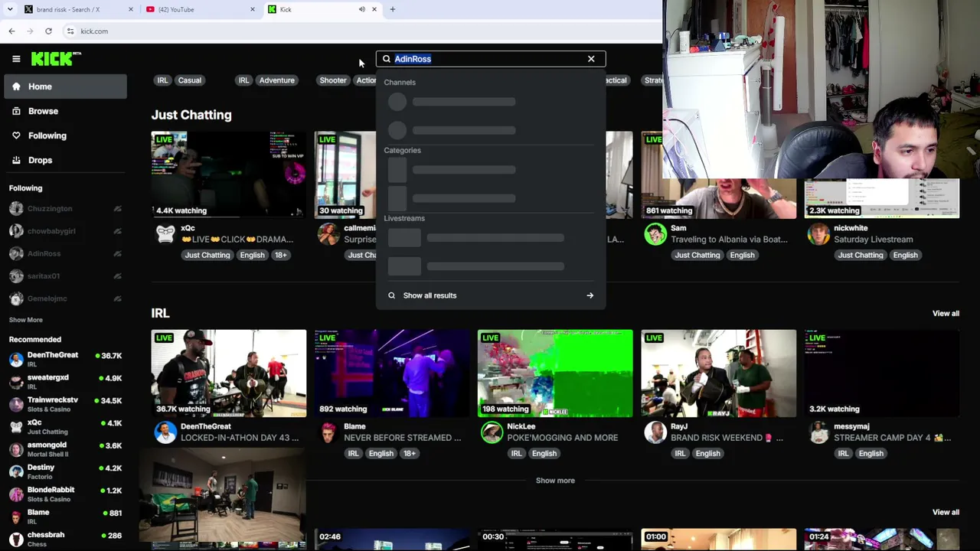Mute the Kick tab audio icon
980x551 pixels.
[x=361, y=9]
